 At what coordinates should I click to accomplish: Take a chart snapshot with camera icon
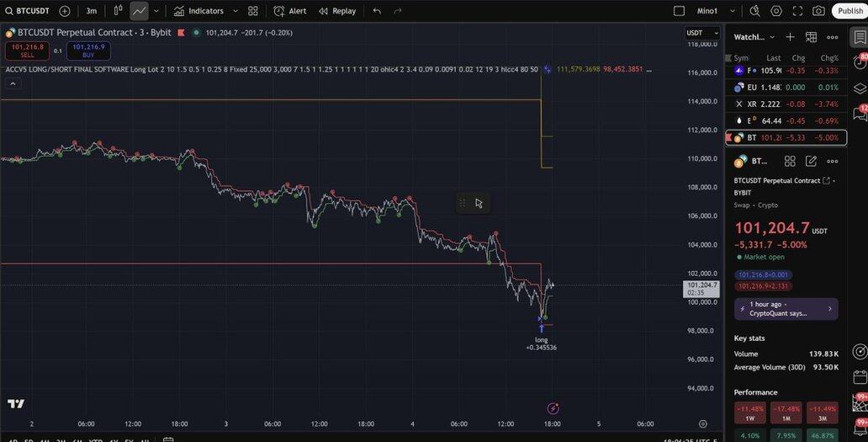coord(818,11)
